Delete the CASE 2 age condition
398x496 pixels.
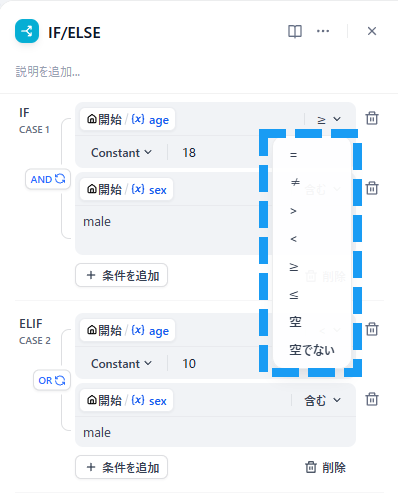coord(372,329)
